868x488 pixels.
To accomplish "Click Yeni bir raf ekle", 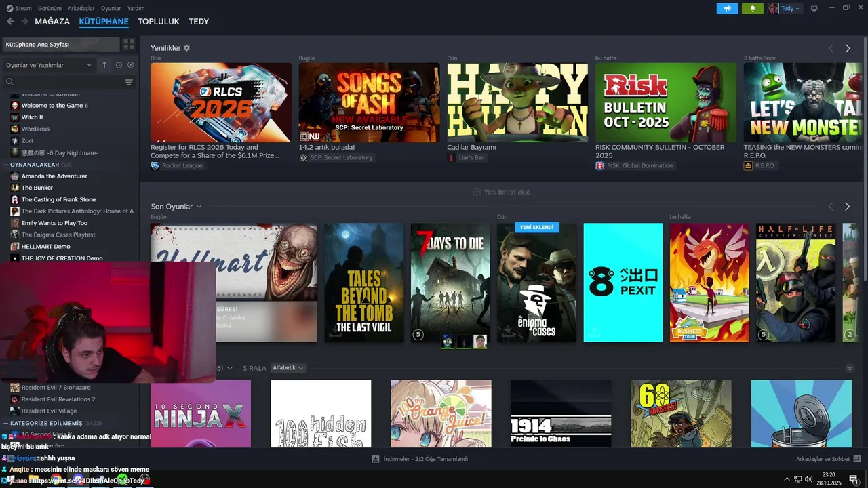I will tap(501, 192).
